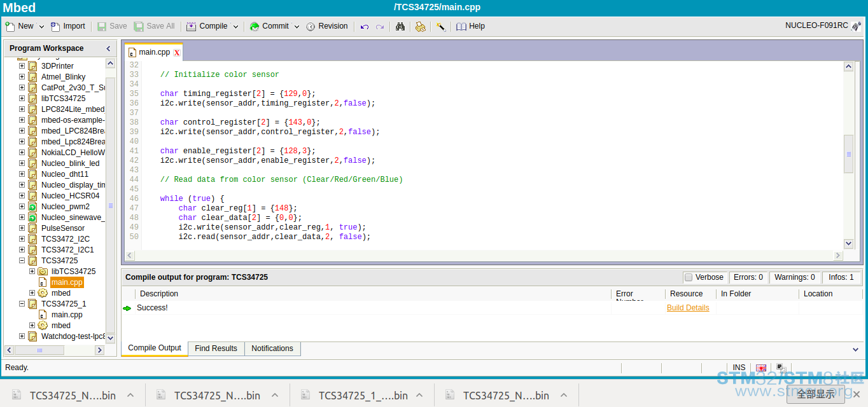Image resolution: width=868 pixels, height=407 pixels.
Task: Click the print icon in toolbar
Action: click(420, 27)
